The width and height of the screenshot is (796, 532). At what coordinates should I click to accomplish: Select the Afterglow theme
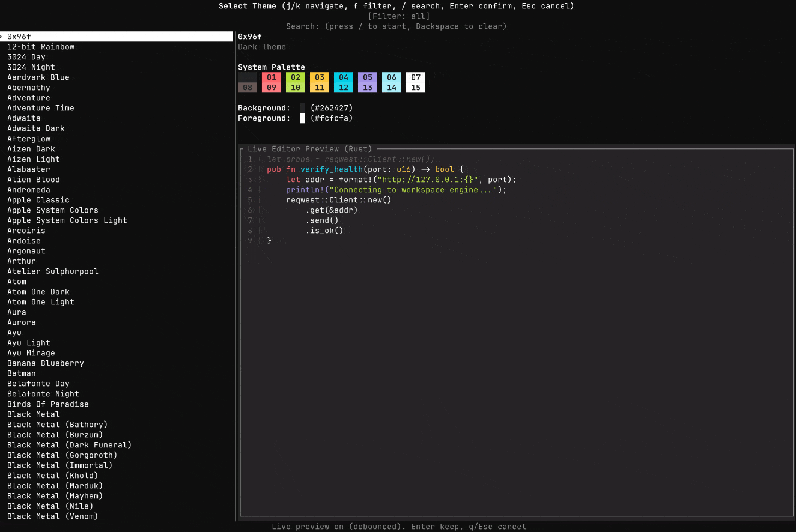click(29, 139)
